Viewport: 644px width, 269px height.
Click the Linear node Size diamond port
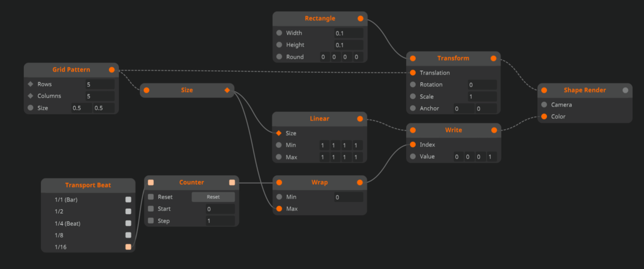pyautogui.click(x=279, y=134)
